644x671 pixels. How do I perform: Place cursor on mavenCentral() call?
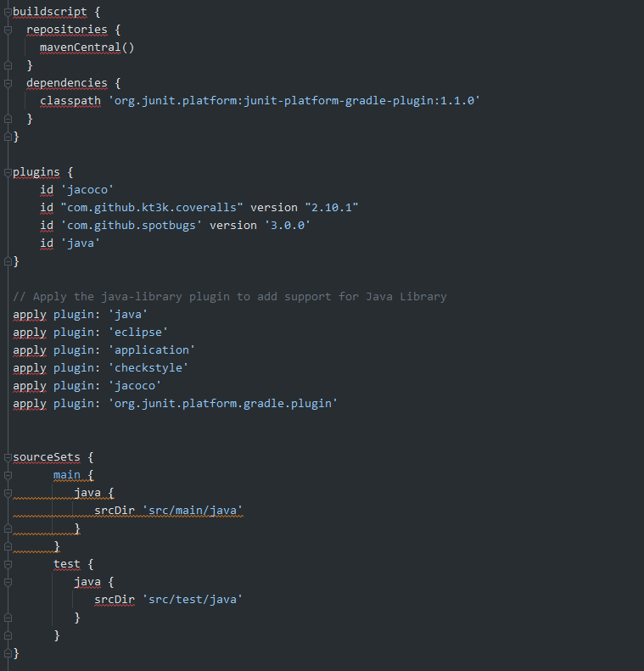point(87,47)
